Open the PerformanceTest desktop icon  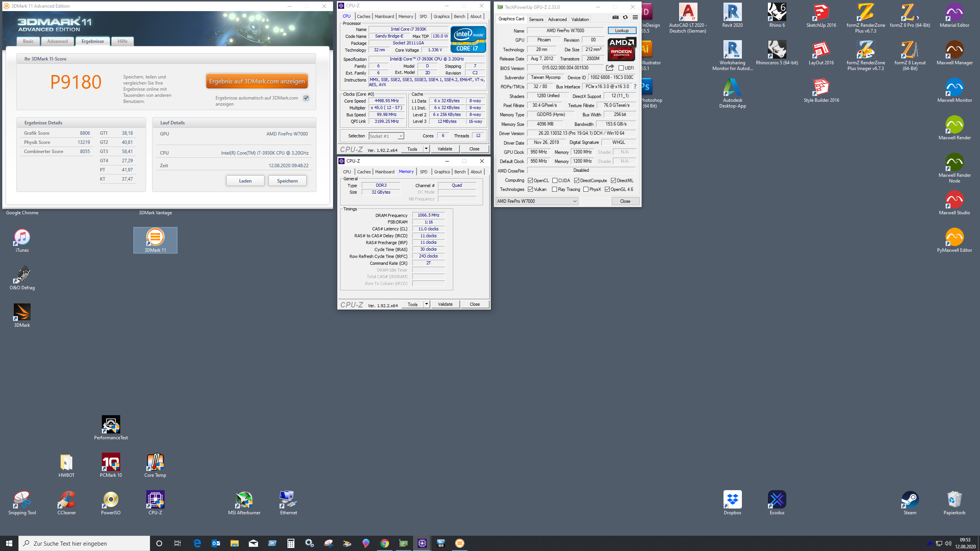pos(111,428)
